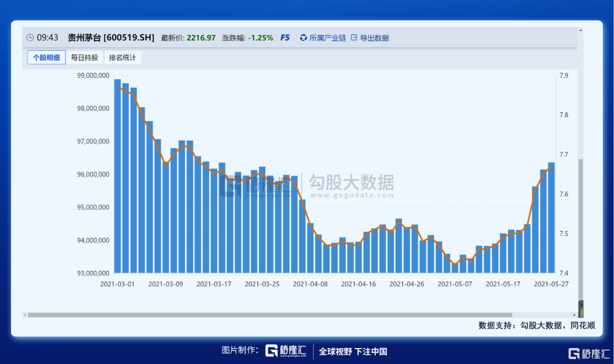Click the 数据支持：勾股大数据、同花顺 credit text

537,325
